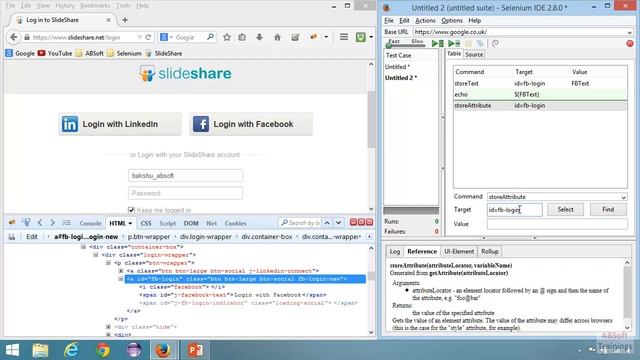Viewport: 640px width, 360px height.
Task: Collapse the div container-box node
Action: pyautogui.click(x=83, y=247)
